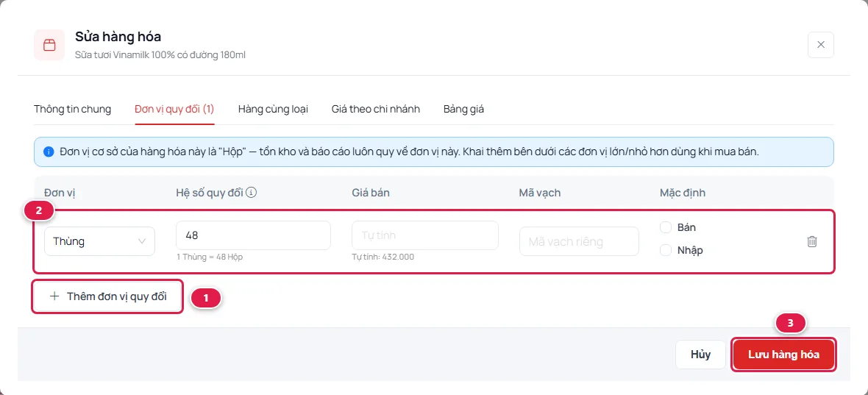Viewport: 868px width, 395px height.
Task: Check the Nhập default checkbox
Action: pos(666,251)
